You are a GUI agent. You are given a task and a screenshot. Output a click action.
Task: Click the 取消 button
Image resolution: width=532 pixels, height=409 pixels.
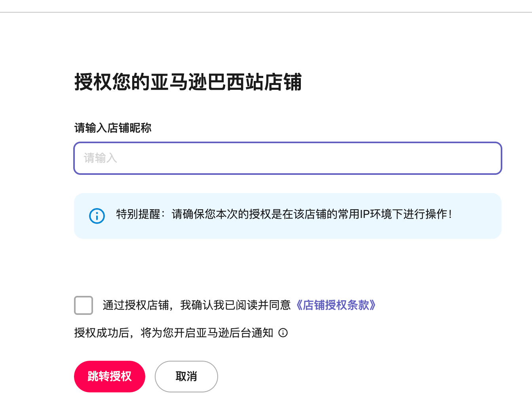pos(186,377)
